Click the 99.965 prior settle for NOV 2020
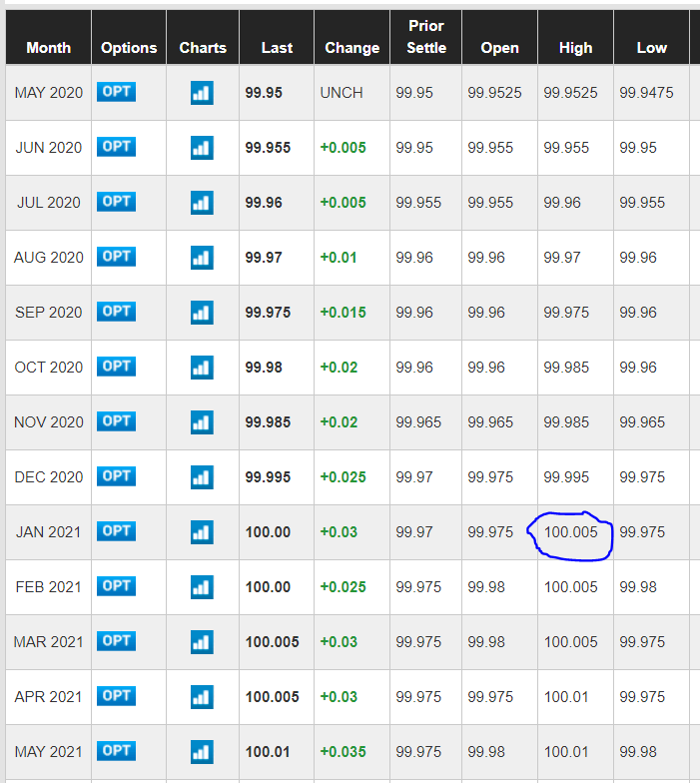700x783 pixels. (x=419, y=422)
